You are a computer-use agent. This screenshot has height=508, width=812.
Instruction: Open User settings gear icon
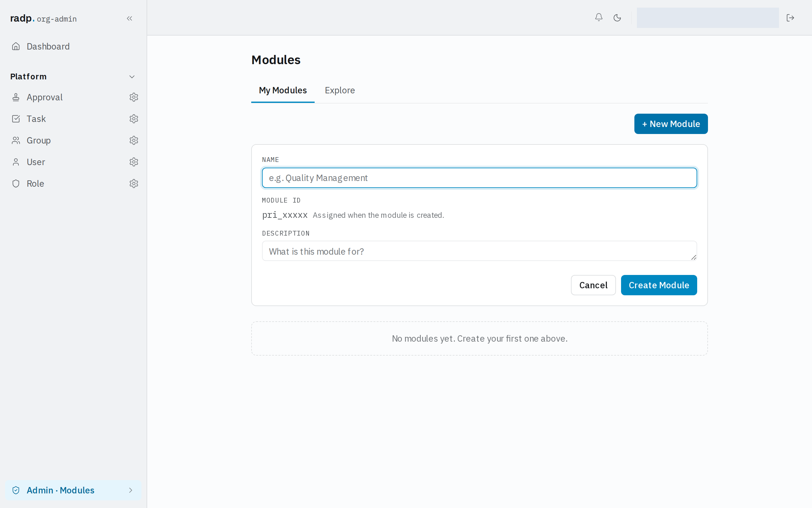tap(134, 162)
